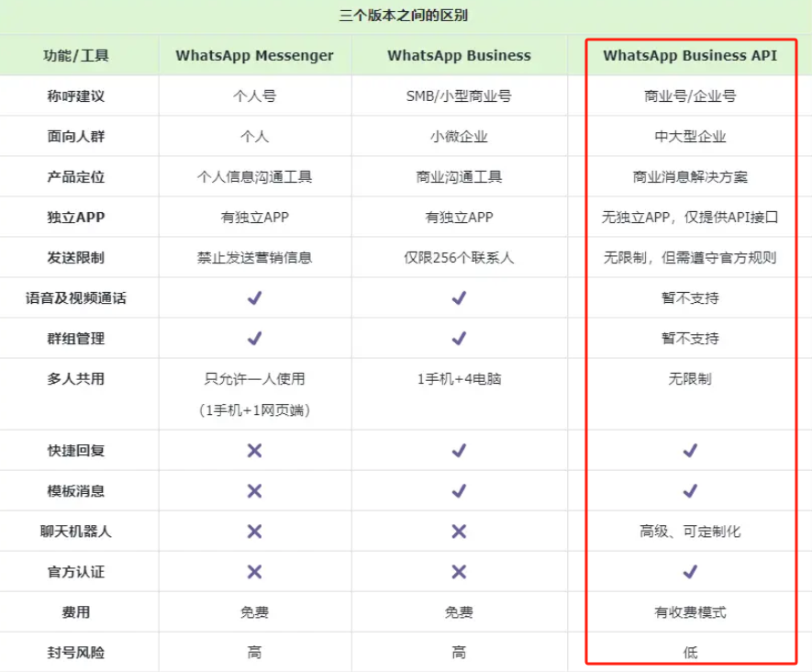
Task: Click the (1手机+1网页端) text
Action: click(x=254, y=410)
